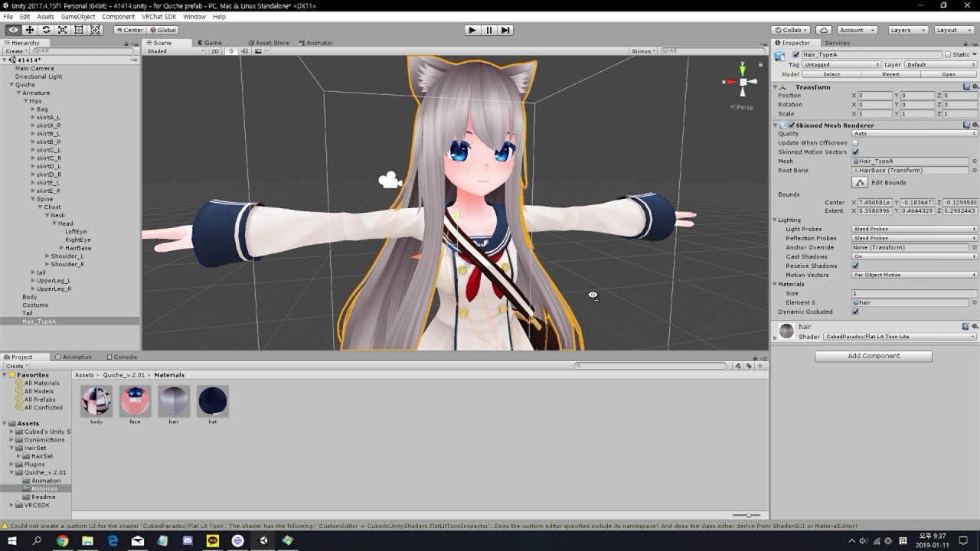The width and height of the screenshot is (980, 551).
Task: Click Edit Bounds icon button
Action: [860, 183]
